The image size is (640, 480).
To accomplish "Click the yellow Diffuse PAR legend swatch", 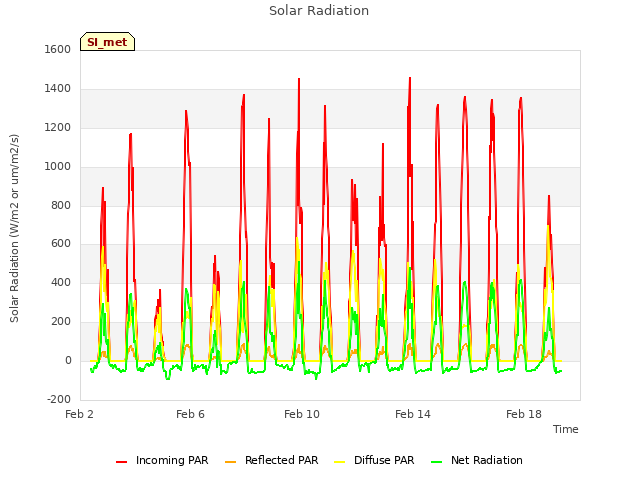I will coord(340,462).
